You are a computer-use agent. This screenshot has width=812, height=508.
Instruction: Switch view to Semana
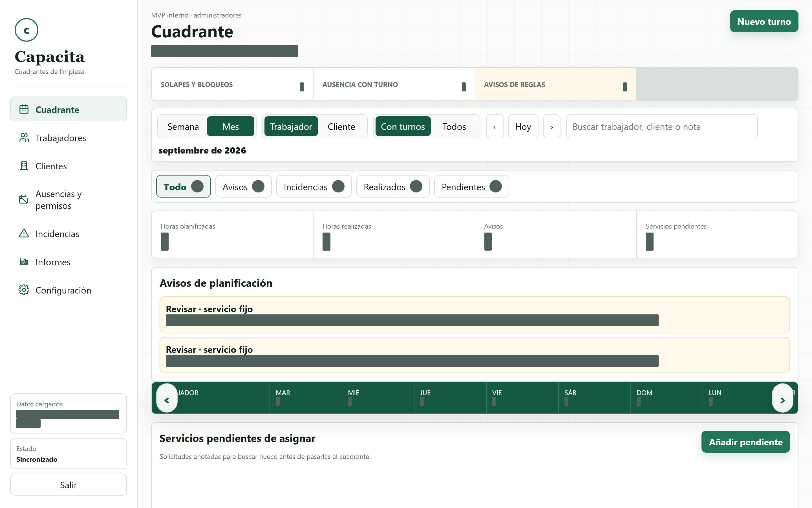point(183,126)
